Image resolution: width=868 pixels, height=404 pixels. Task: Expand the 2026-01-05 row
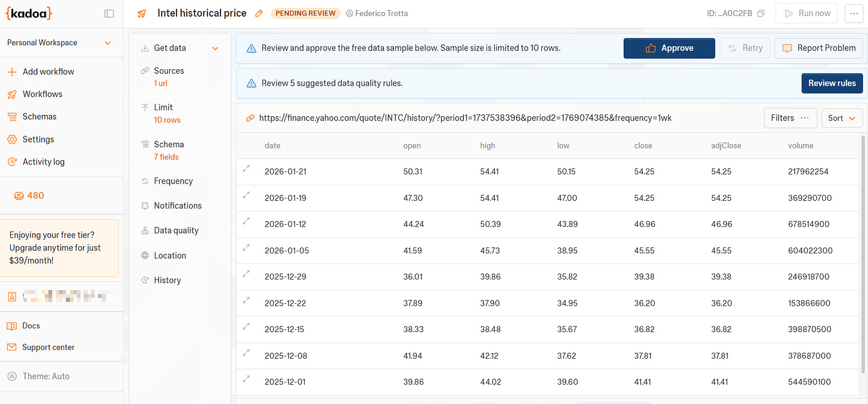click(246, 247)
